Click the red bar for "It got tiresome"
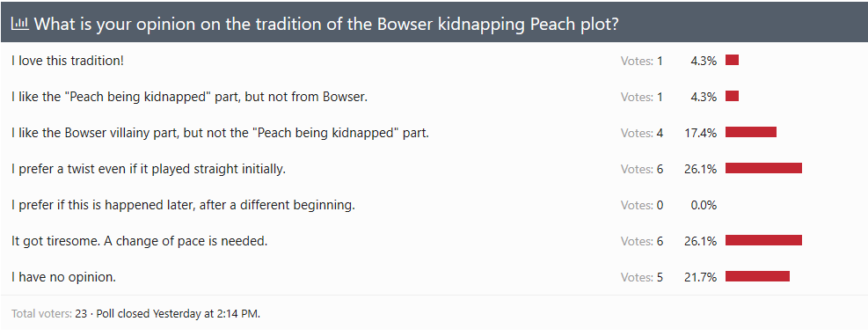The image size is (868, 336). pyautogui.click(x=763, y=240)
